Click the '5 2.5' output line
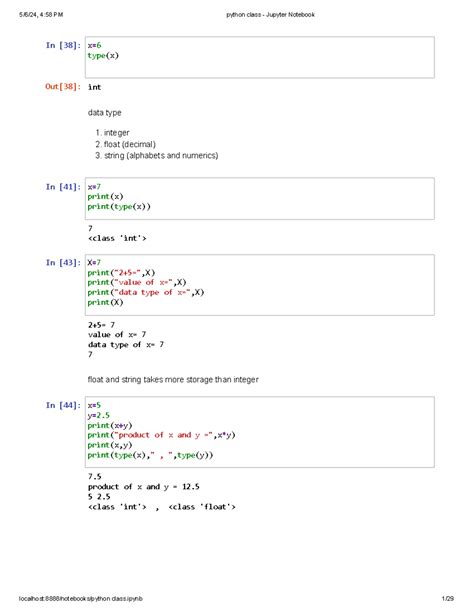The height and width of the screenshot is (613, 474). [99, 497]
